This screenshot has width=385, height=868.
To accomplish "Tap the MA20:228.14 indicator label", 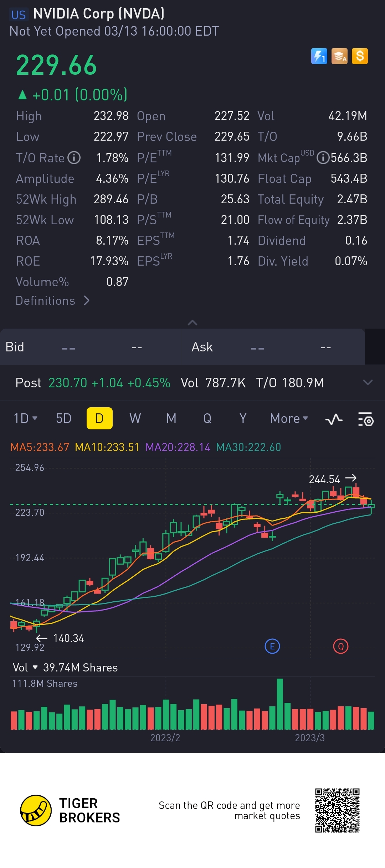I will coord(178,447).
